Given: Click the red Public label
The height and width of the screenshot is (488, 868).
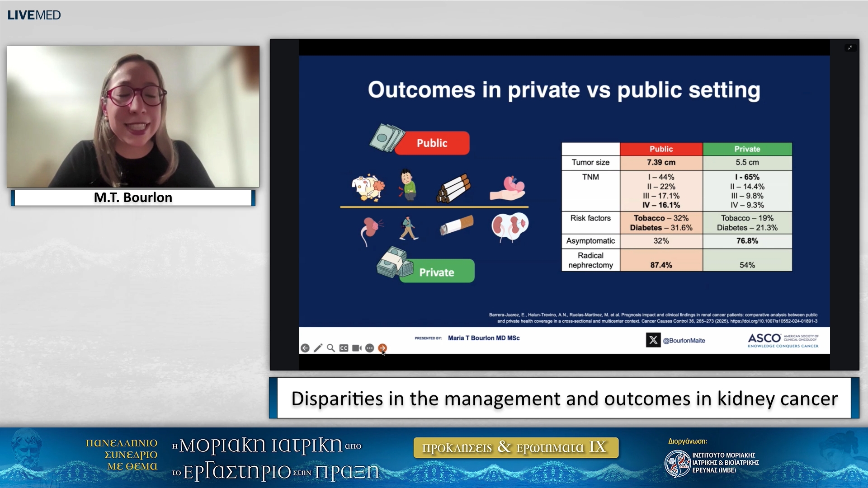Looking at the screenshot, I should 432,143.
